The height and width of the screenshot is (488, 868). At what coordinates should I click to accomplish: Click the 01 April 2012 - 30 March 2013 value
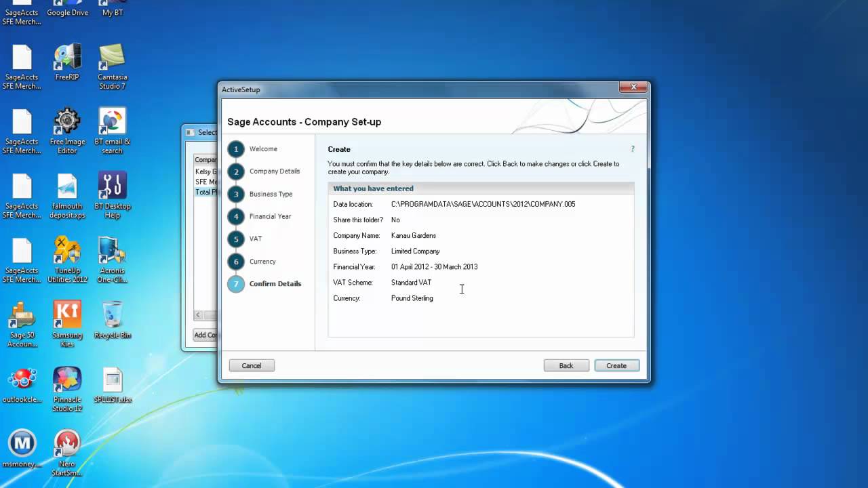click(x=434, y=266)
